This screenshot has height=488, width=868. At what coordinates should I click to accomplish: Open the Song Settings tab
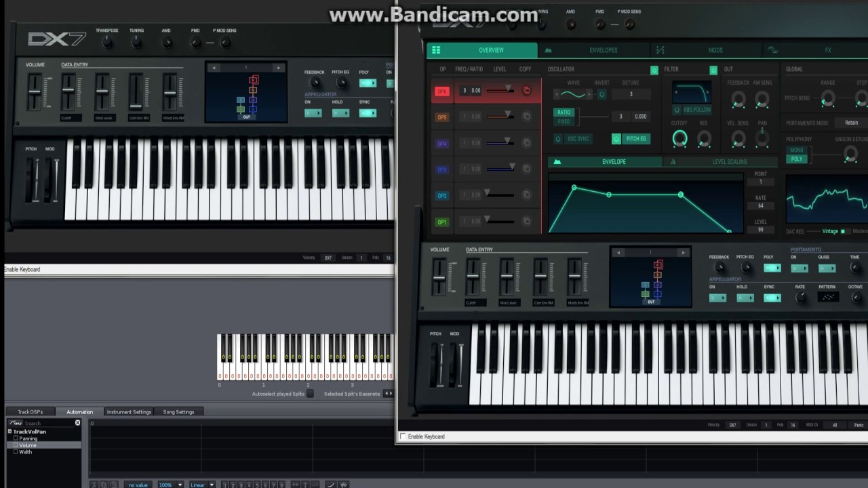coord(179,412)
